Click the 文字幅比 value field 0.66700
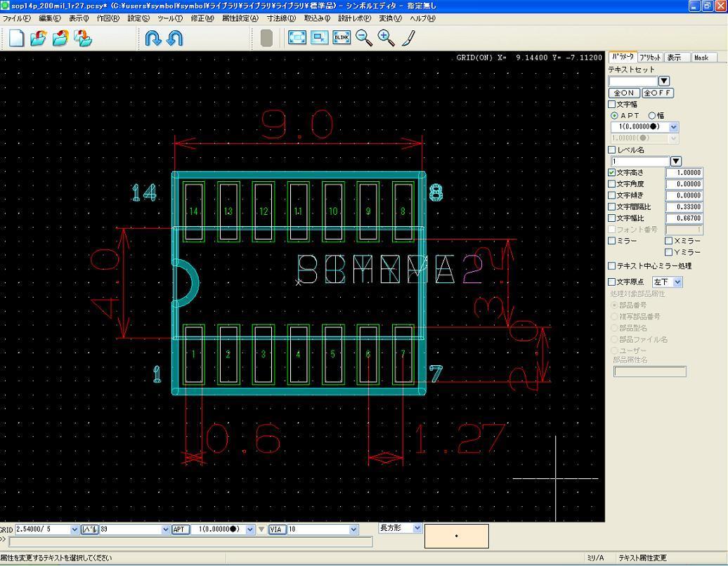The width and height of the screenshot is (728, 566). click(x=684, y=218)
